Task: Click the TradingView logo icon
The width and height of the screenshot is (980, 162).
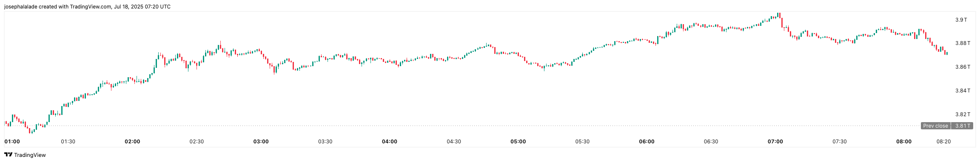Action: pyautogui.click(x=8, y=155)
